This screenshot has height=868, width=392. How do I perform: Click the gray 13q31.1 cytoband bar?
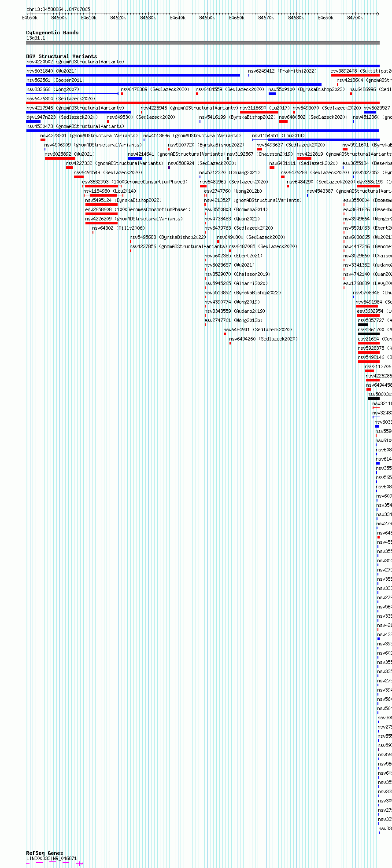203,43
